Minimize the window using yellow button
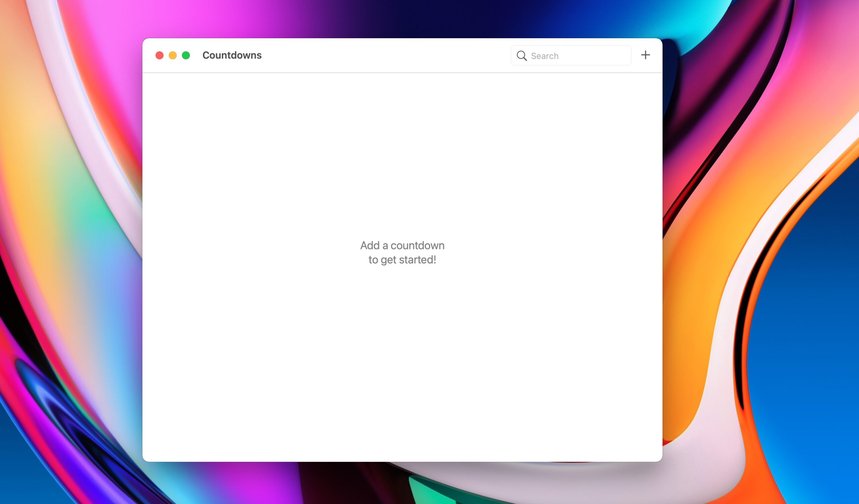859x504 pixels. pyautogui.click(x=172, y=55)
